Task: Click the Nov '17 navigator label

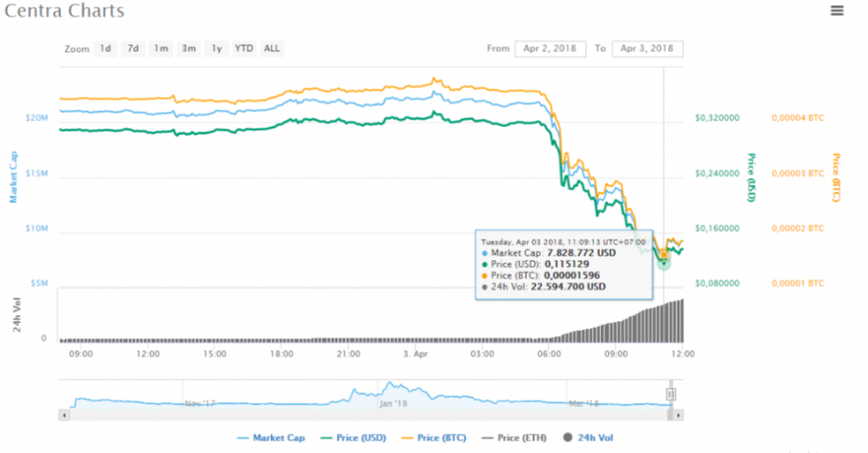Action: 200,404
